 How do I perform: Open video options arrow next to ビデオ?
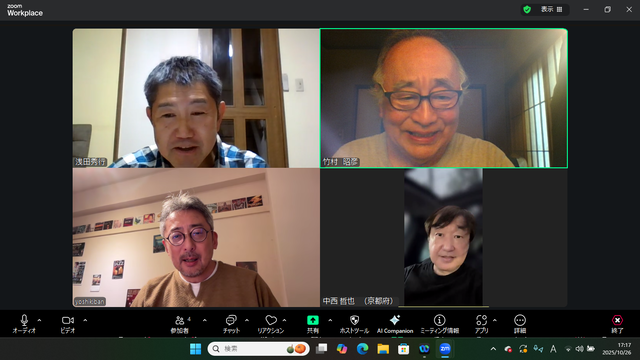(x=85, y=320)
